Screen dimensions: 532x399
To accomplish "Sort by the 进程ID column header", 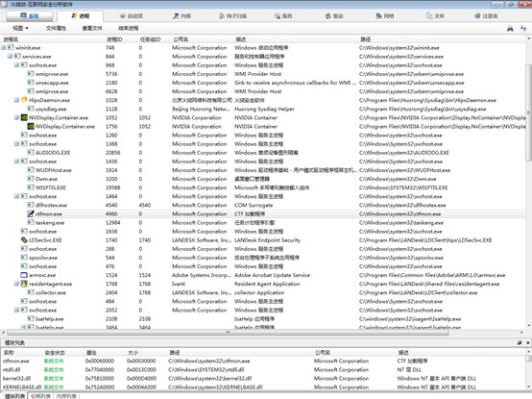I will (114, 39).
